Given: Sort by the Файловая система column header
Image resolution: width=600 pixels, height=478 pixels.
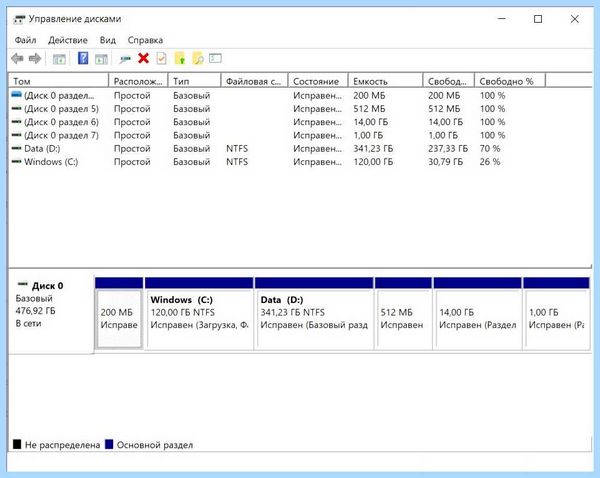Looking at the screenshot, I should point(254,81).
